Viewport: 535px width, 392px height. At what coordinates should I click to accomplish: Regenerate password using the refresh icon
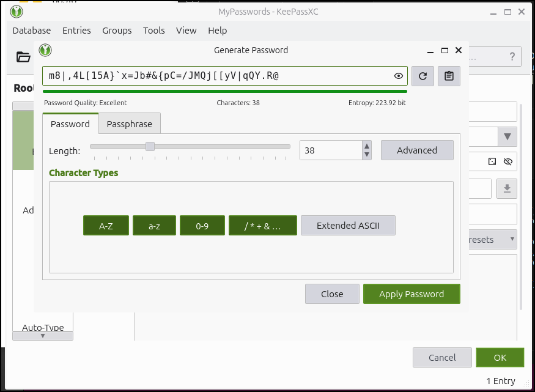422,76
